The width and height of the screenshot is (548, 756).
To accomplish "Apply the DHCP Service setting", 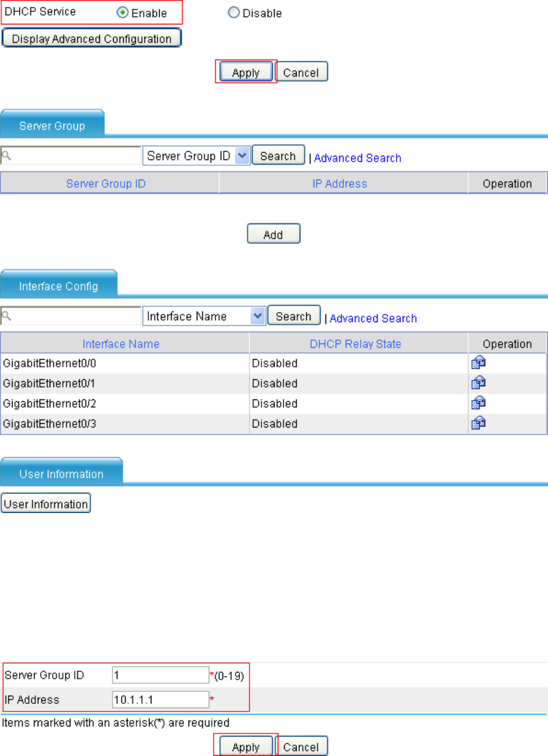I will coord(246,72).
